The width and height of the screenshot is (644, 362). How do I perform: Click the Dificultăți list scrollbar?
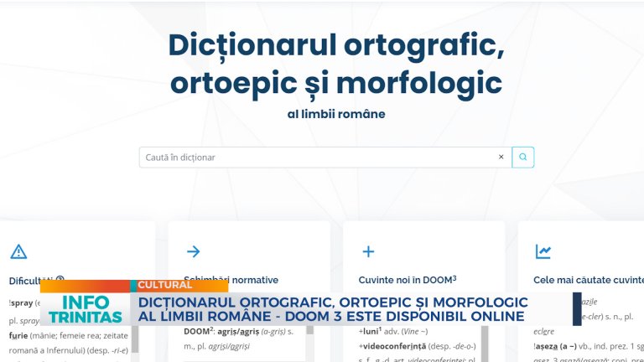point(135,339)
